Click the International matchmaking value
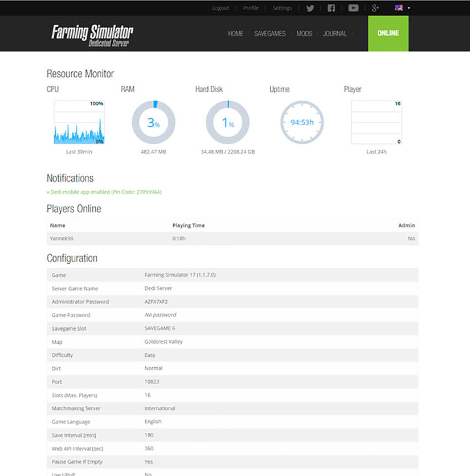 (160, 409)
